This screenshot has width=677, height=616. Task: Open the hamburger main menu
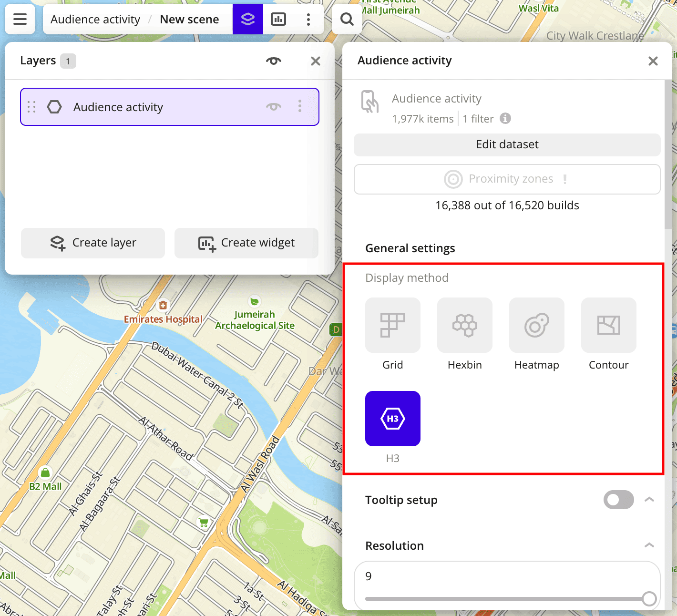pyautogui.click(x=20, y=19)
